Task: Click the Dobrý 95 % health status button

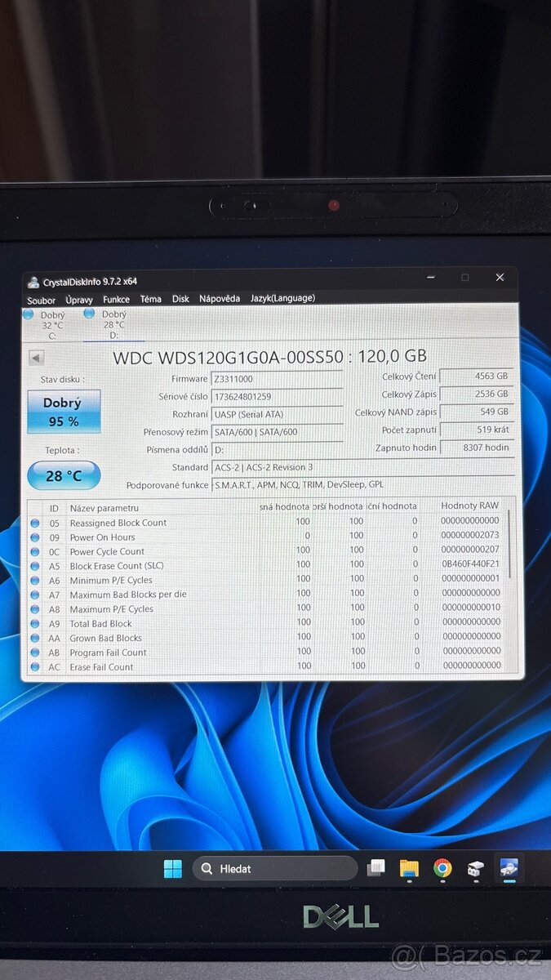Action: 64,412
